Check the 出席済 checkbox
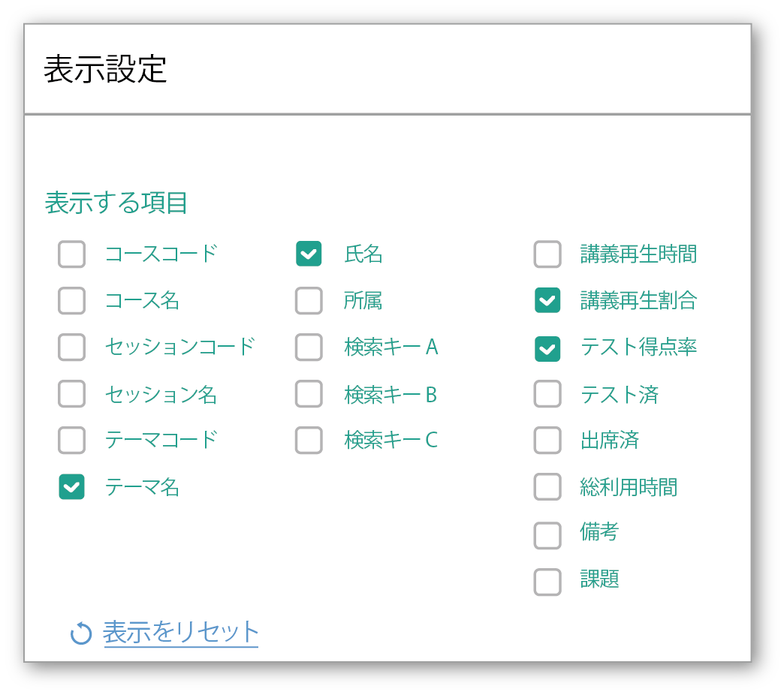This screenshot has height=695, width=784. [x=547, y=441]
